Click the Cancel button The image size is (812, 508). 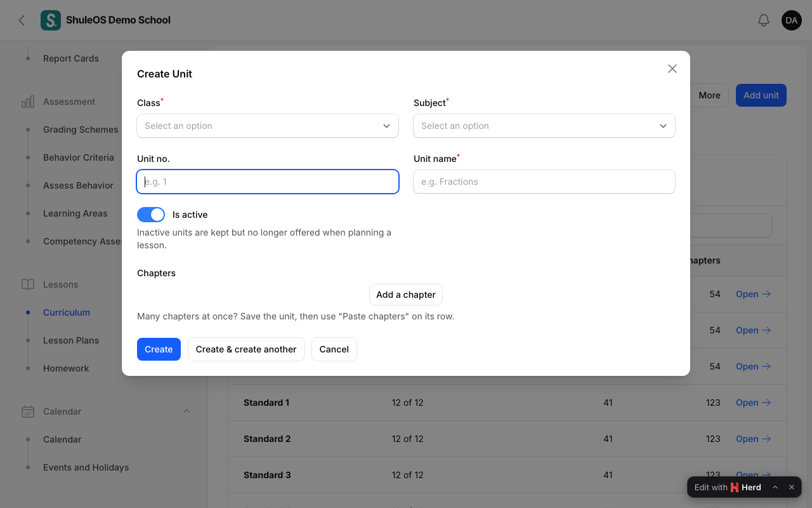(x=334, y=349)
